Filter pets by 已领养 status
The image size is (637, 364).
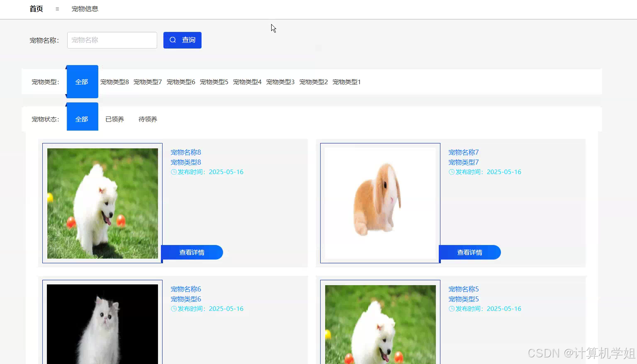click(114, 119)
